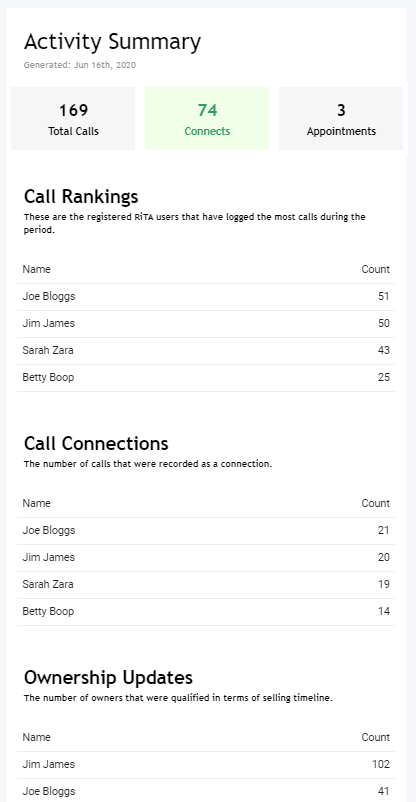Select Betty Boop row with 14 connections
The width and height of the screenshot is (416, 802).
(206, 612)
